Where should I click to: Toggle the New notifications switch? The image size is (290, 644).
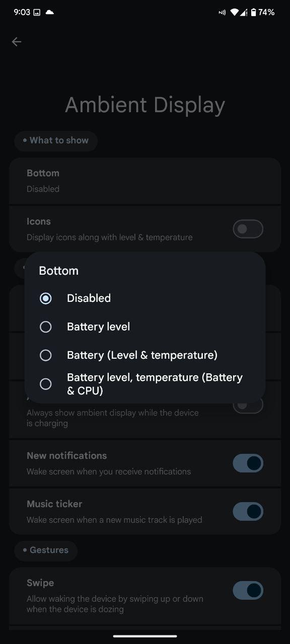(248, 463)
